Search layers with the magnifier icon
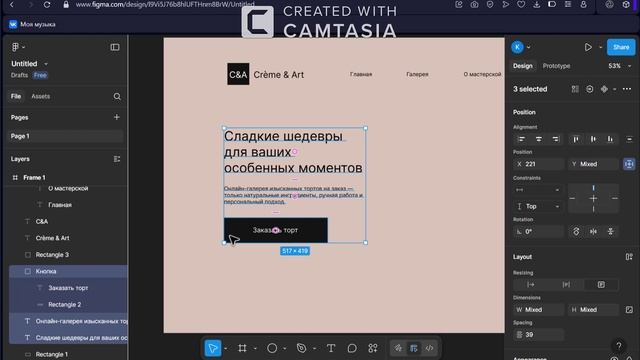The image size is (640, 360). tap(117, 97)
